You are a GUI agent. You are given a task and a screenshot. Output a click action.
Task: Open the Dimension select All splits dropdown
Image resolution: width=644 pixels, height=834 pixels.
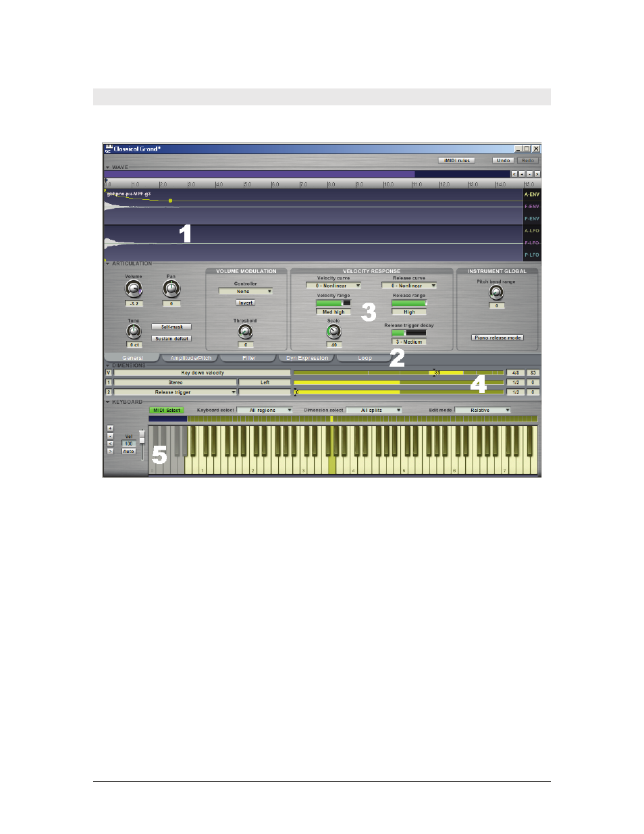(374, 411)
